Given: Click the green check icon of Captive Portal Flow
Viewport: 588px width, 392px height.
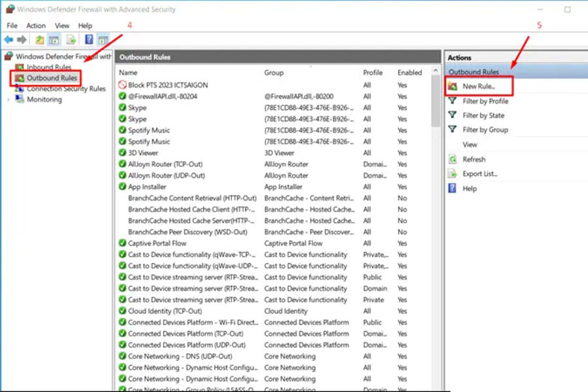Looking at the screenshot, I should (122, 243).
